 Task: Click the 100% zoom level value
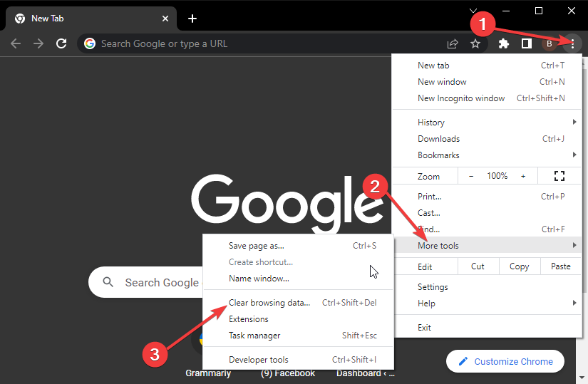pos(497,176)
